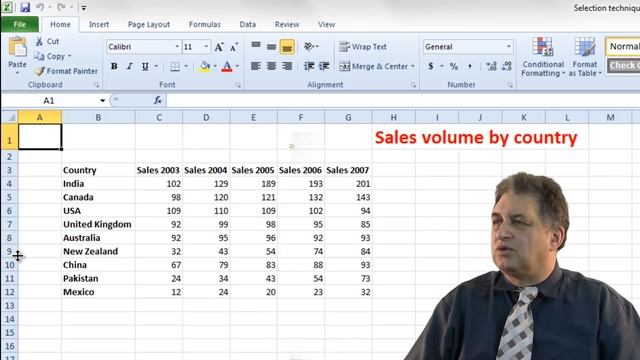The image size is (640, 360).
Task: Select row 9 header
Action: (x=9, y=251)
